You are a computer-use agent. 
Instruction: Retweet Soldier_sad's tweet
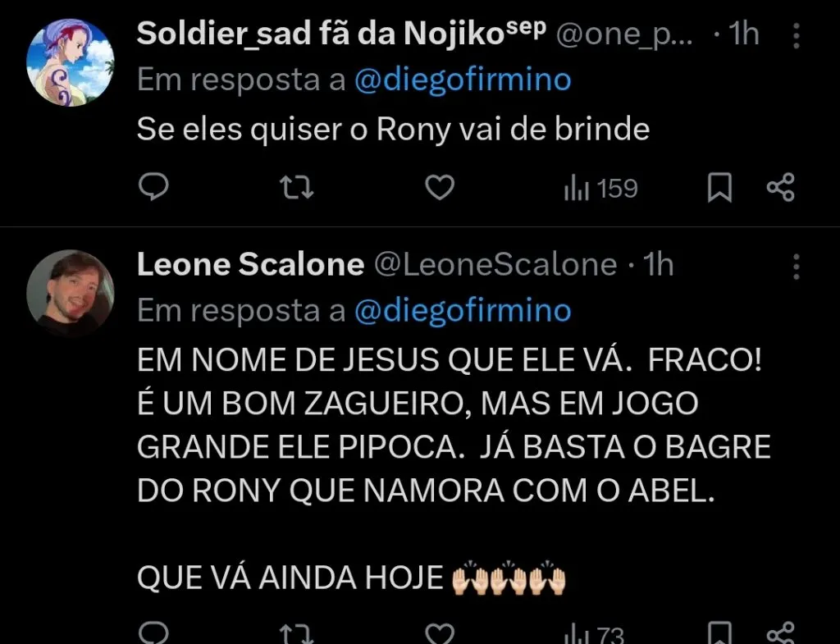(x=297, y=186)
